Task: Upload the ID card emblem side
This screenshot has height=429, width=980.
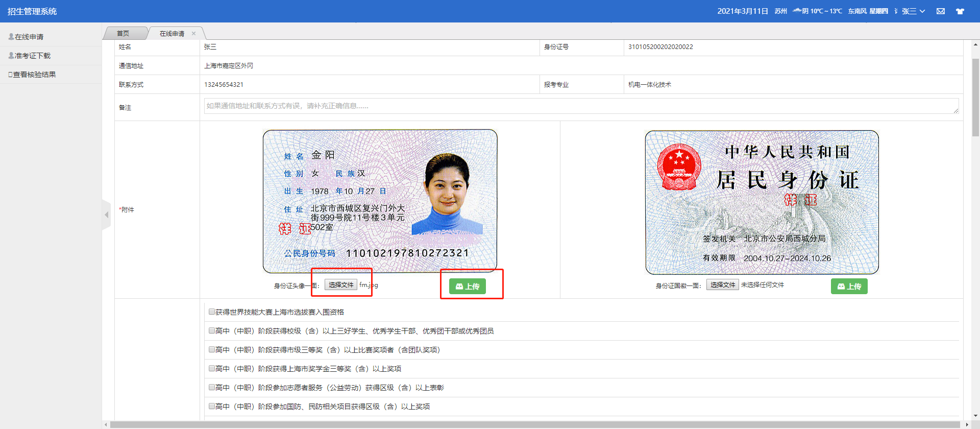Action: tap(849, 287)
